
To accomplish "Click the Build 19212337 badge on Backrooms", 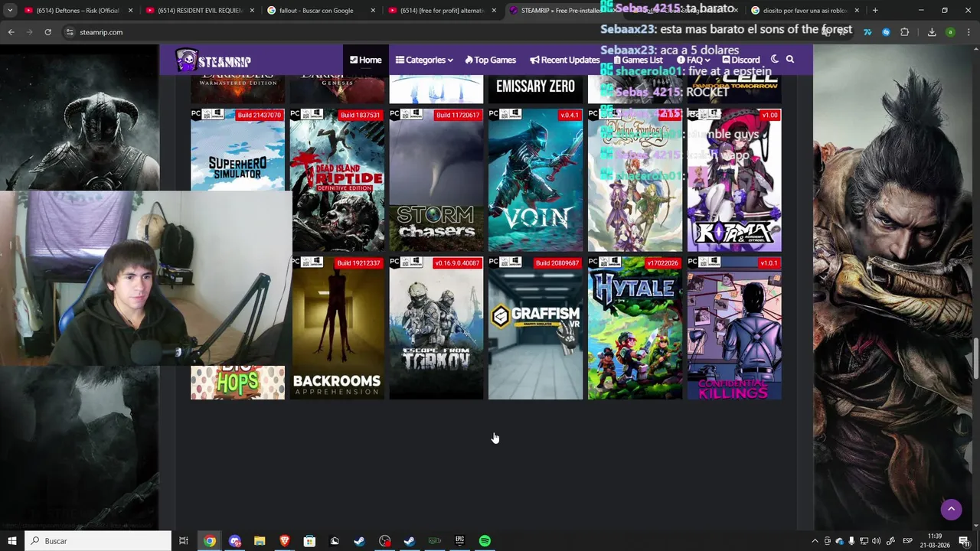I will pos(358,263).
